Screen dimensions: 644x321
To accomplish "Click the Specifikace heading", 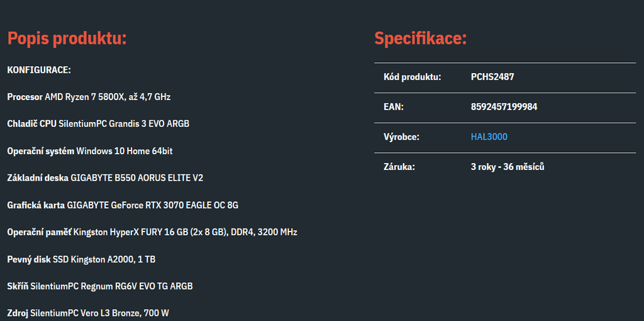I will point(421,38).
